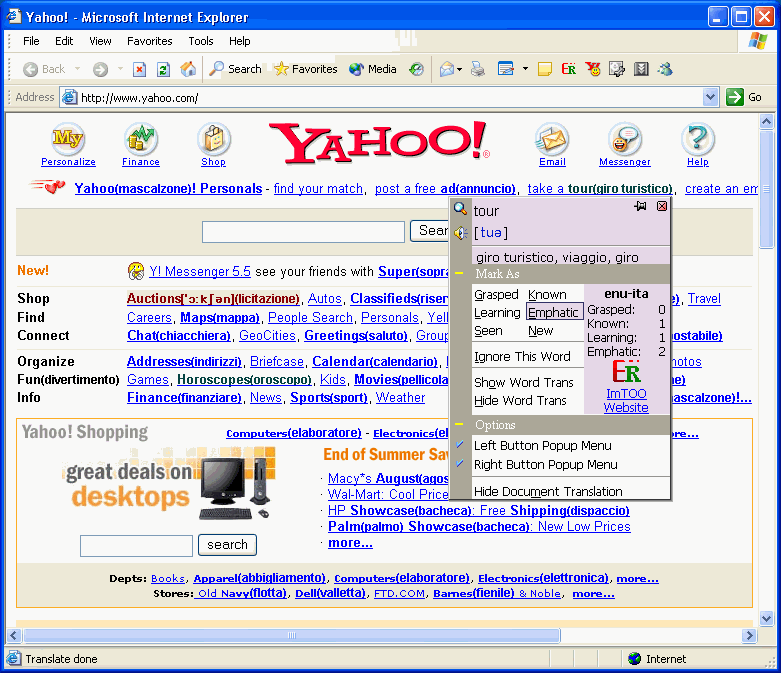The height and width of the screenshot is (673, 781).
Task: Open the Weather link
Action: click(x=400, y=398)
